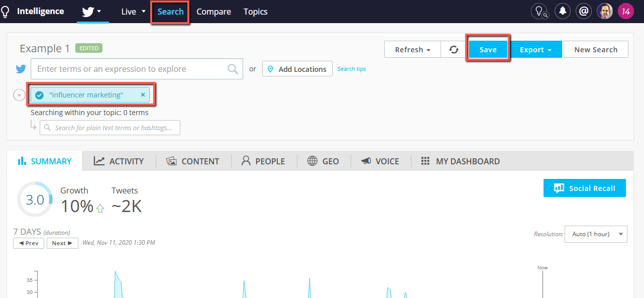644x298 pixels.
Task: Click the Now marker on chart
Action: coord(543,268)
